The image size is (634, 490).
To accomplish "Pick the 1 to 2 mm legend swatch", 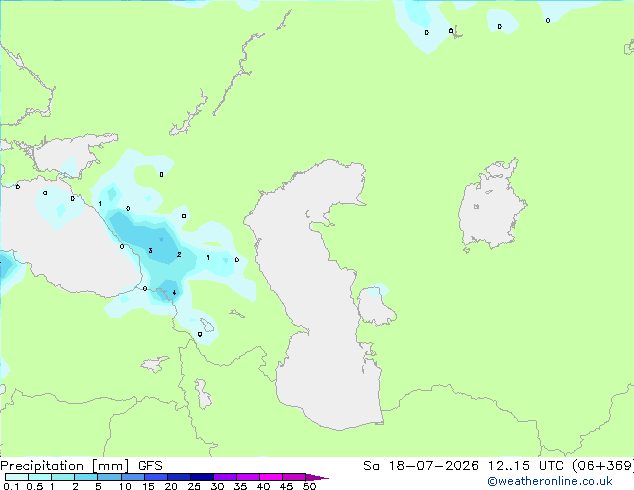I will coord(63,477).
